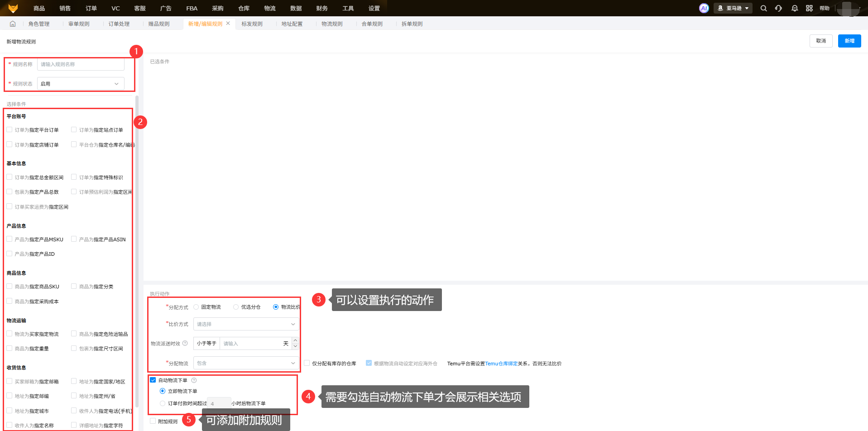Open the 分配物流 dropdown
Viewport: 868px width, 431px height.
point(246,363)
